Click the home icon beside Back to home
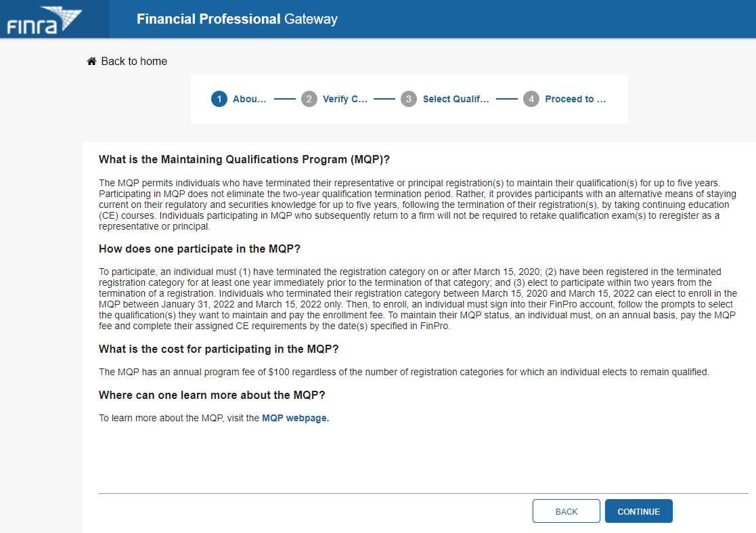756x533 pixels. tap(92, 62)
